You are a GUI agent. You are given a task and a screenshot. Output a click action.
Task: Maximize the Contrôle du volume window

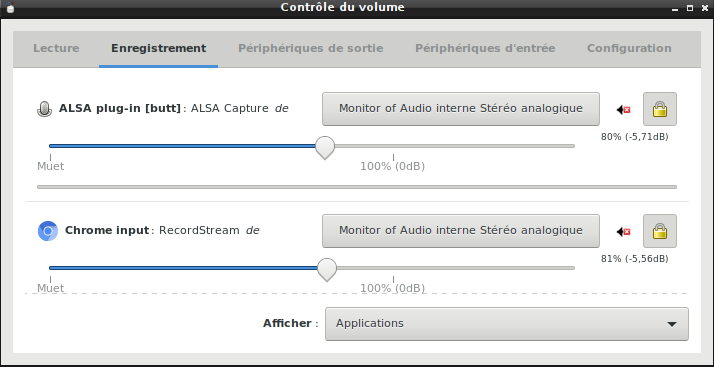click(690, 8)
